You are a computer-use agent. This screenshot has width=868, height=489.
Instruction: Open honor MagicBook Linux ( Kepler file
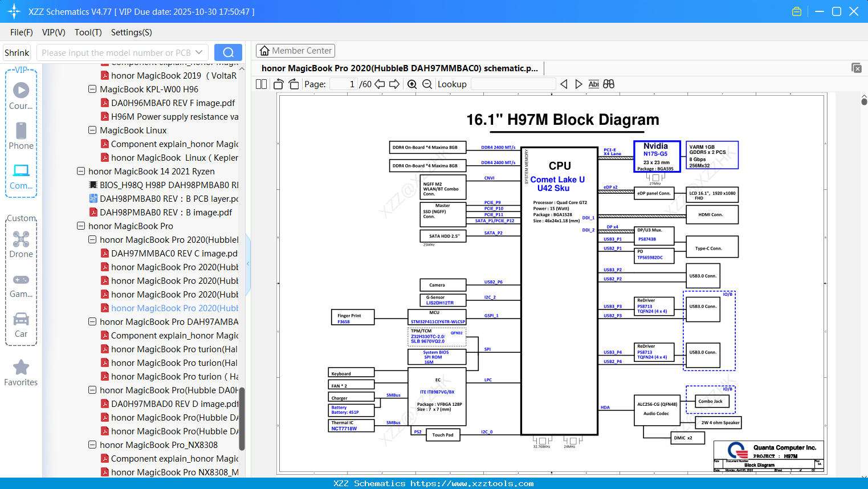click(x=174, y=157)
